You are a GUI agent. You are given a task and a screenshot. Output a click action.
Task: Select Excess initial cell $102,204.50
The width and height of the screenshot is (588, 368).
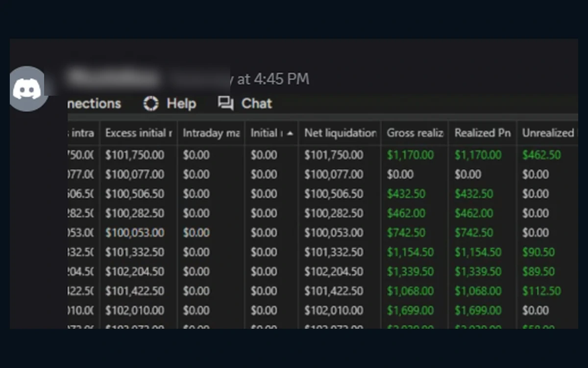click(x=135, y=271)
